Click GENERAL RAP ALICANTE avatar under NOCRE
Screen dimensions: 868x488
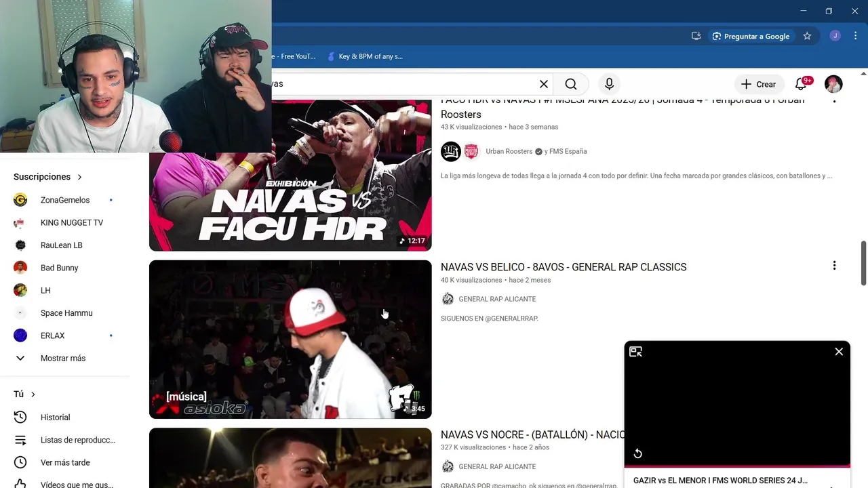448,466
